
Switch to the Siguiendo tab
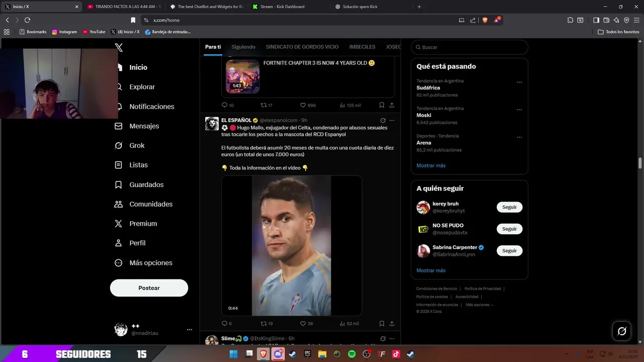244,47
